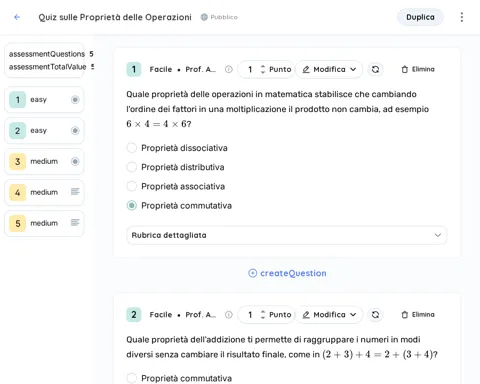480x384 pixels.
Task: Jump to question 3 medium in the sidebar
Action: (x=44, y=162)
